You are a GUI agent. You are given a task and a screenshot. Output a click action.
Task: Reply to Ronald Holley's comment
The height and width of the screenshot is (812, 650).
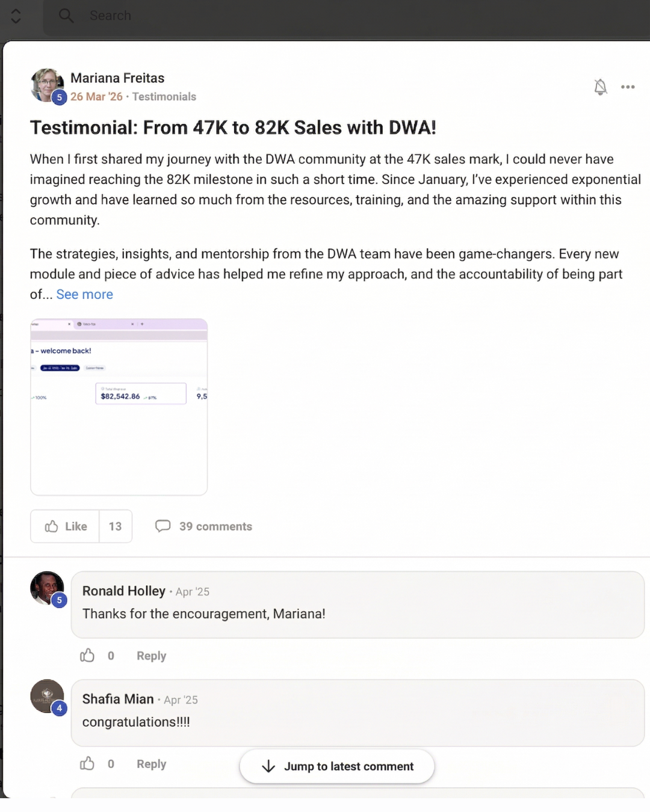[151, 656]
